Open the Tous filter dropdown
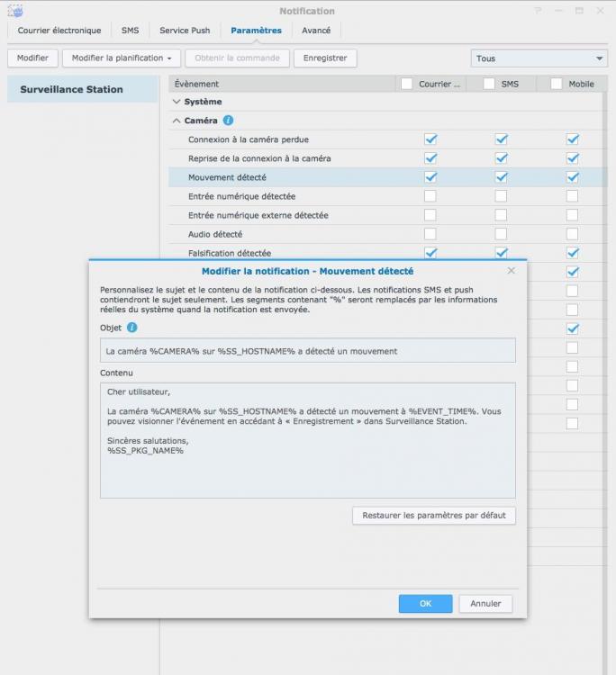The height and width of the screenshot is (675, 616). click(539, 58)
